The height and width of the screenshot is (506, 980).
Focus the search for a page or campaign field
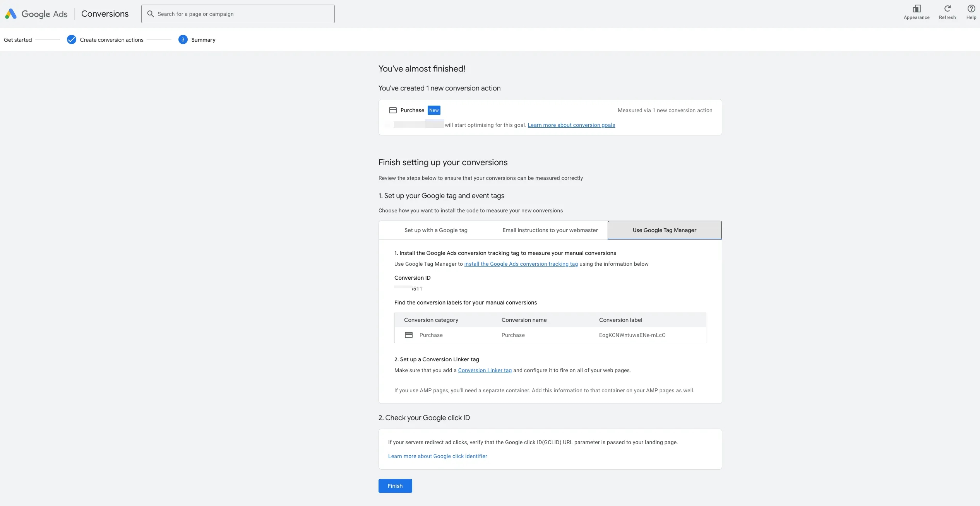coord(238,14)
